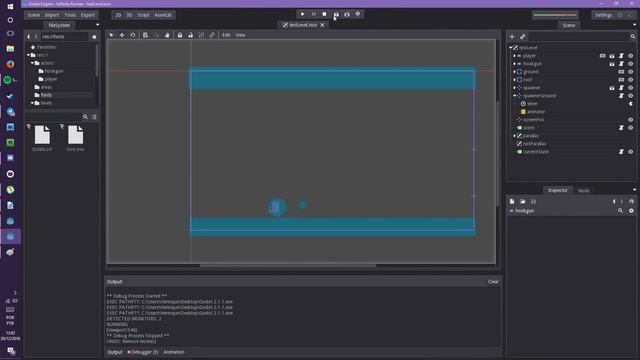Screen dimensions: 640x360
Task: Go back in the FileSystem path
Action: coord(29,37)
